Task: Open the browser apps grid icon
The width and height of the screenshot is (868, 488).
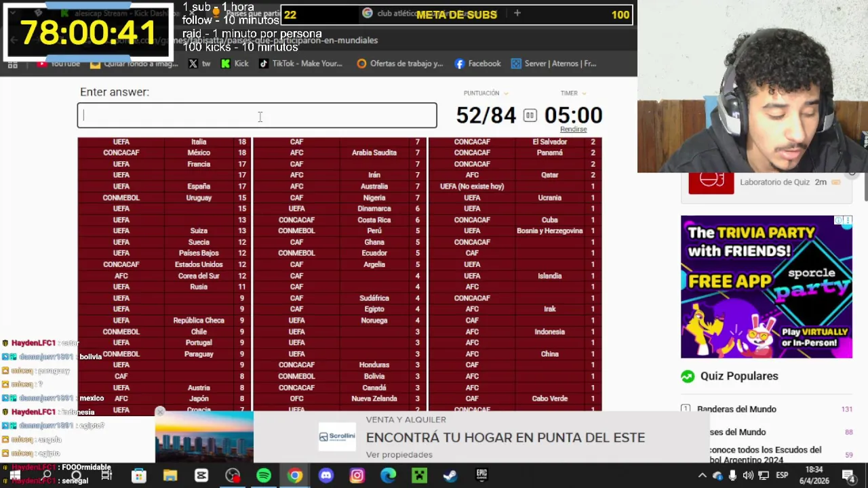Action: [x=12, y=64]
